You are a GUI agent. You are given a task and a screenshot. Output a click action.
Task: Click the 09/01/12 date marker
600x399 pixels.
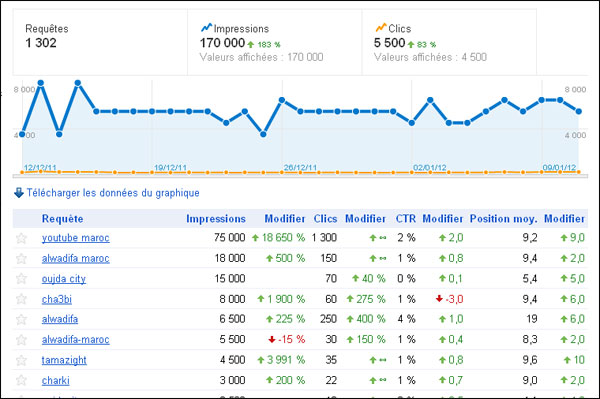559,168
